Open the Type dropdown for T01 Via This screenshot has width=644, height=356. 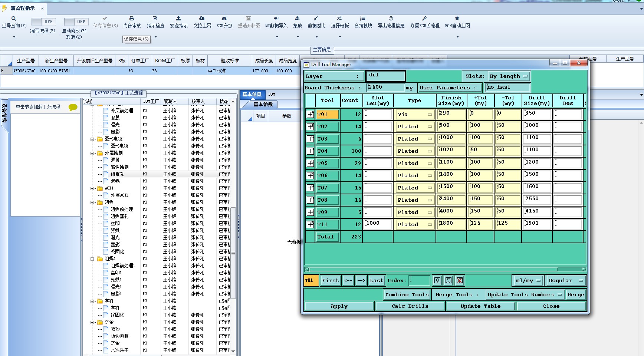(414, 115)
